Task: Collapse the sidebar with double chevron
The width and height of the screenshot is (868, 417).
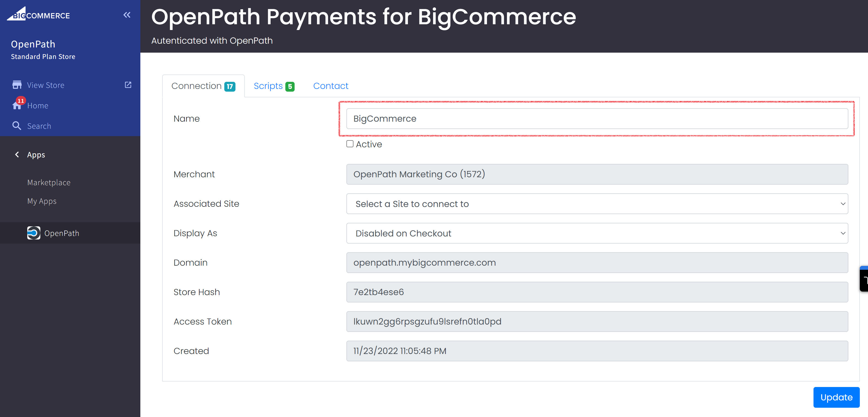Action: 127,15
